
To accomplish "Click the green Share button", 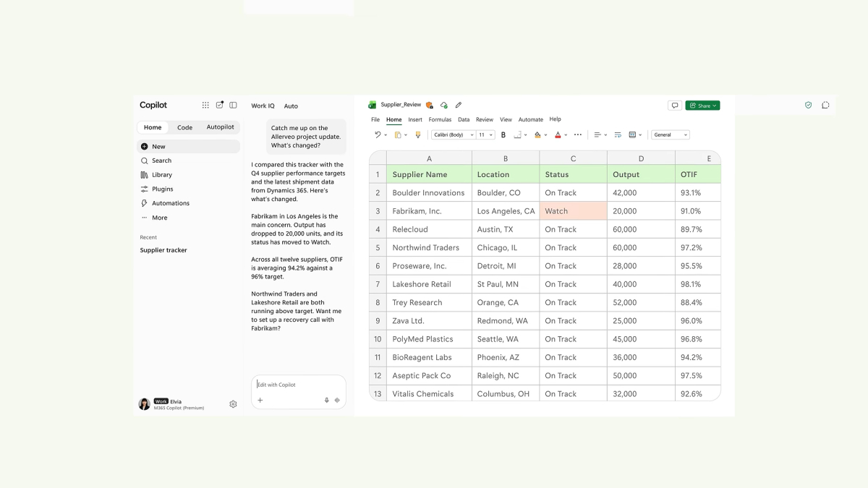I will click(702, 106).
